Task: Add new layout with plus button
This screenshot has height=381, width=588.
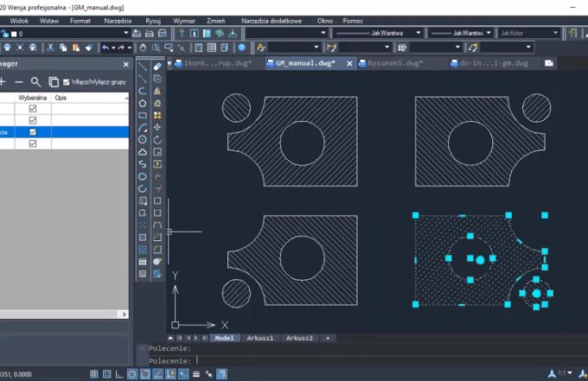Action: point(328,338)
